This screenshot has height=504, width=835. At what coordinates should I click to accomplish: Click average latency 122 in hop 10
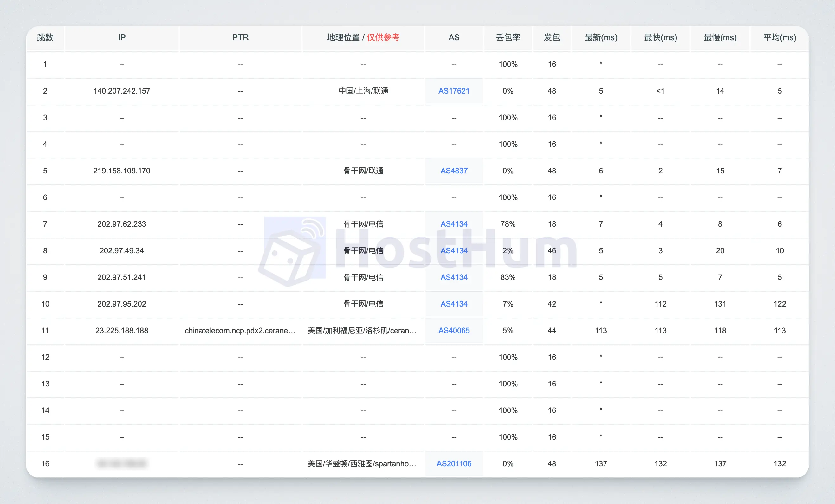point(780,304)
